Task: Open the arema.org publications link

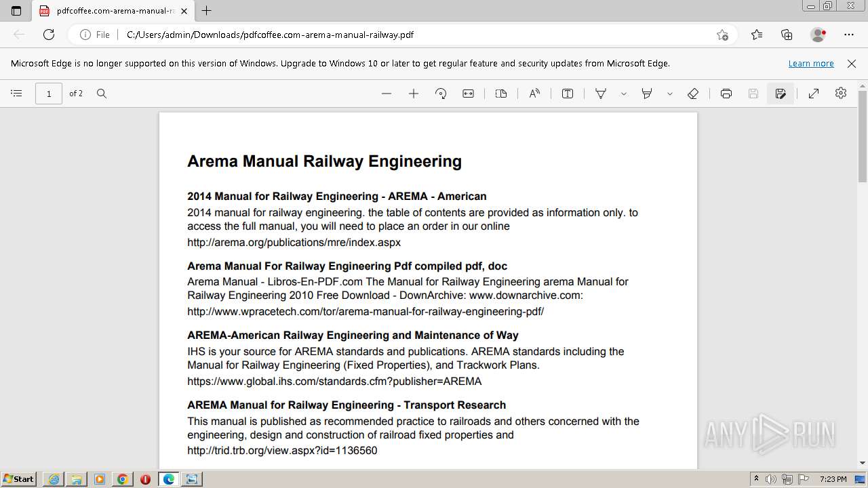Action: click(294, 242)
